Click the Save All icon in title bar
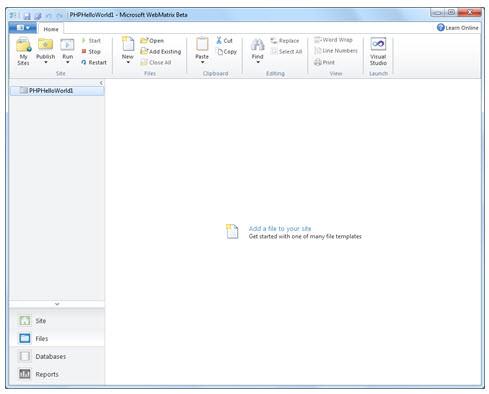Viewport: 489px width, 394px height. point(38,15)
